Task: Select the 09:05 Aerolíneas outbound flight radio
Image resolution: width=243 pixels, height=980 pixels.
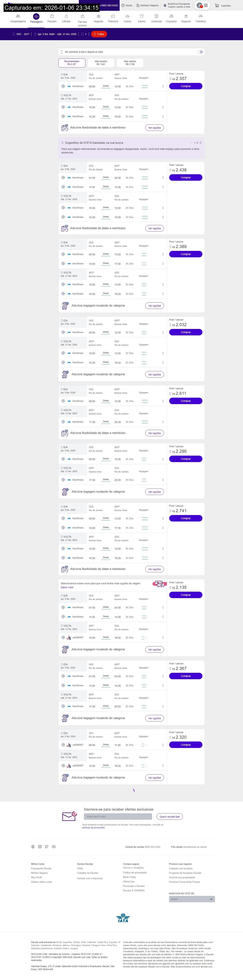Action: pos(63,86)
